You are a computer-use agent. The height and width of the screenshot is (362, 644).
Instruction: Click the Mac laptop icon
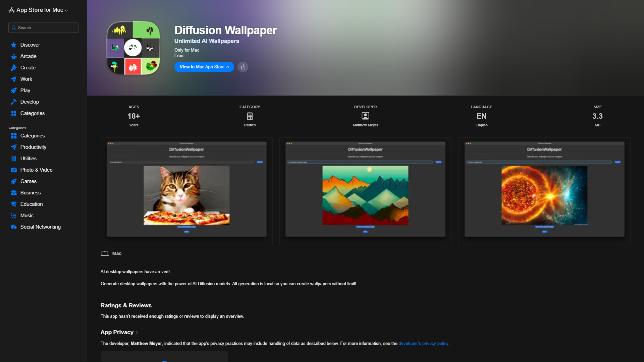point(105,253)
